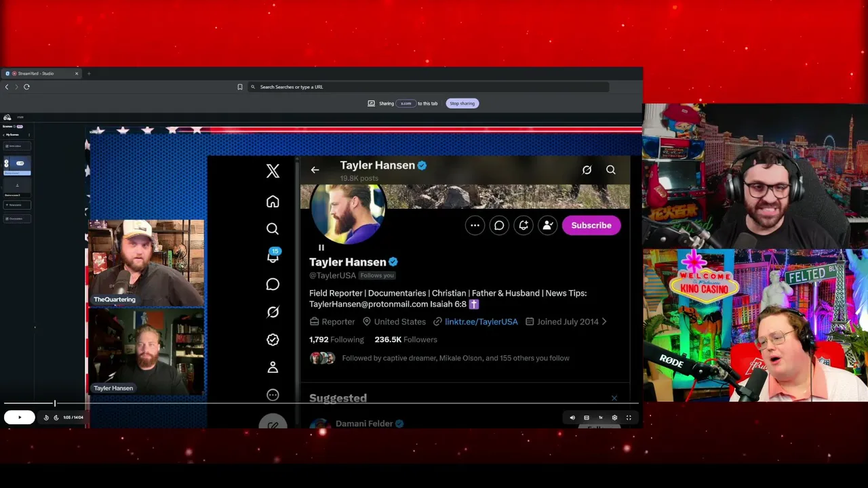Screen dimensions: 868x488
Task: Toggle captions in the video player
Action: point(587,418)
